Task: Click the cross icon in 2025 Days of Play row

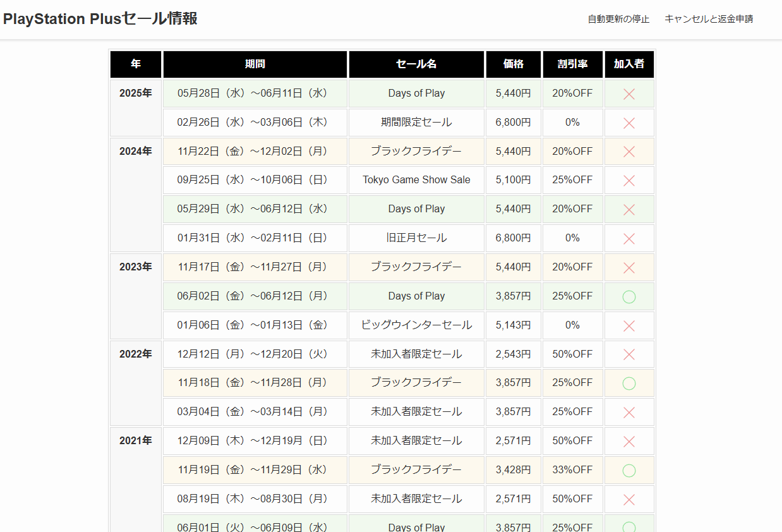Action: (x=629, y=94)
